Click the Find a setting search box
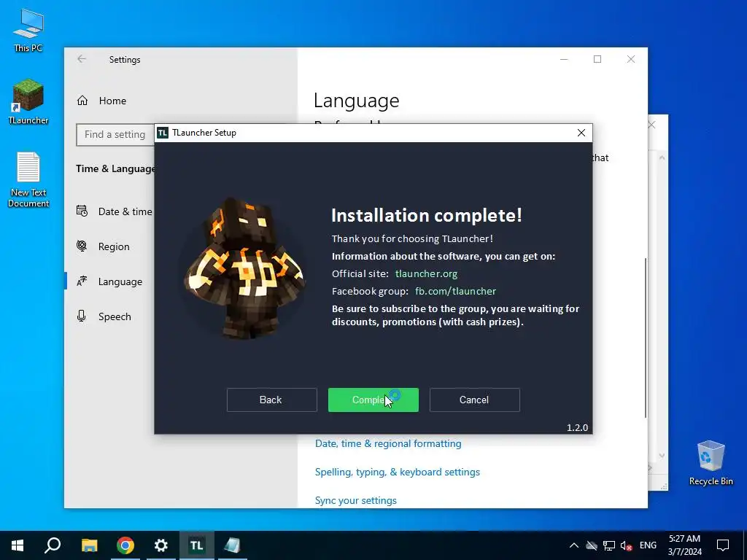The height and width of the screenshot is (560, 747). coord(115,135)
